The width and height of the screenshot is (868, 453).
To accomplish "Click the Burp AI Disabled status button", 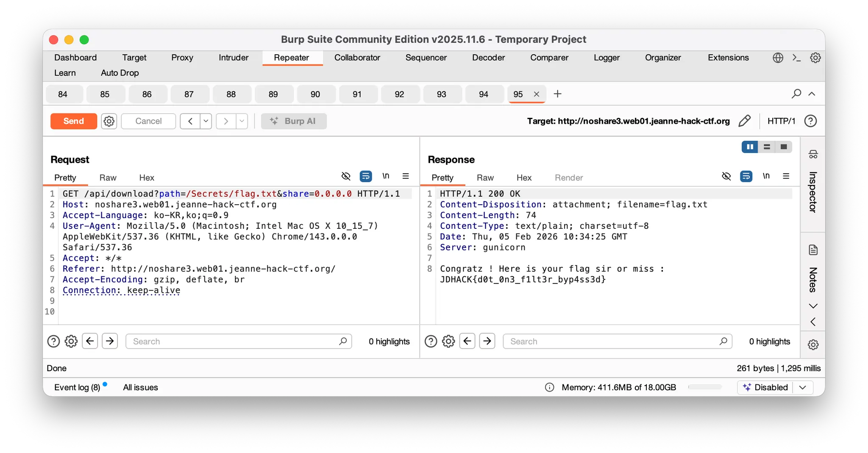I will pos(765,387).
